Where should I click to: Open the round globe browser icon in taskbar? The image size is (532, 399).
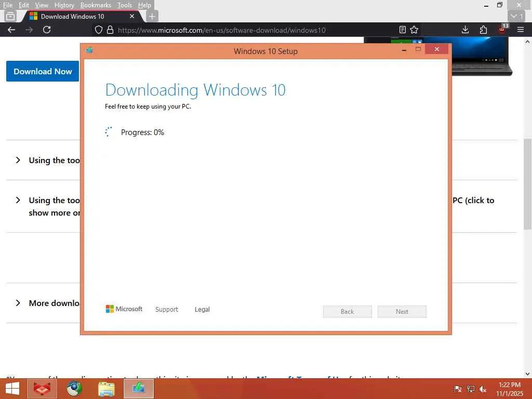coord(74,389)
